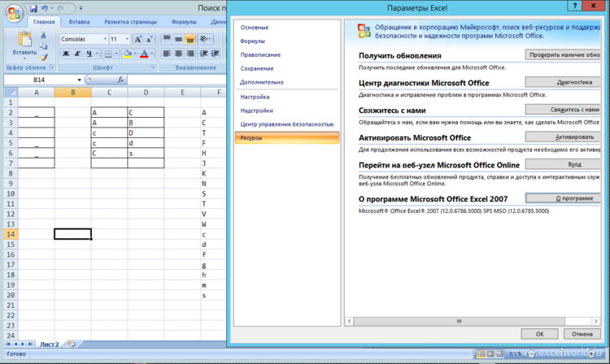Open the underline style dropdown arrow

click(x=97, y=54)
